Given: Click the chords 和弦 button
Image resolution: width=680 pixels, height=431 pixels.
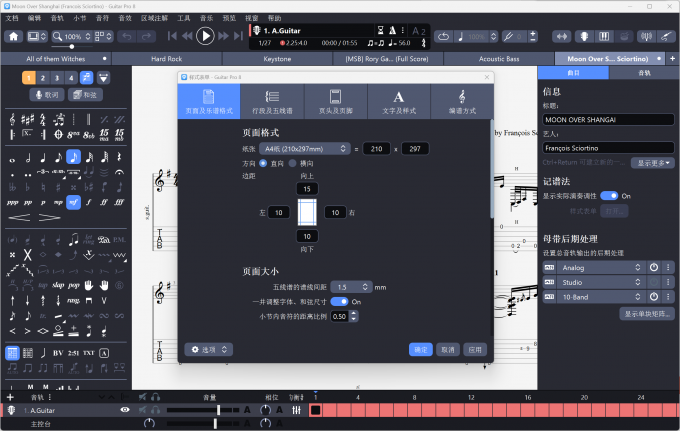Looking at the screenshot, I should tap(85, 95).
